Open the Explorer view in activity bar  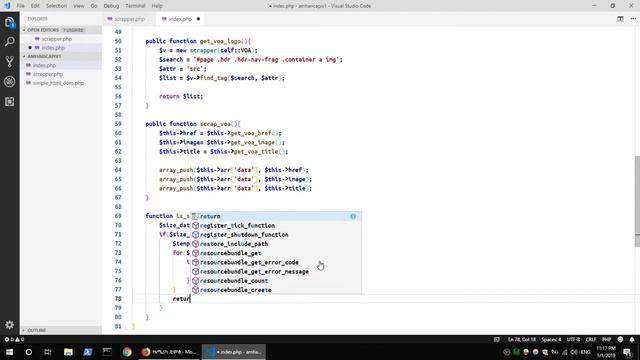pos(10,22)
